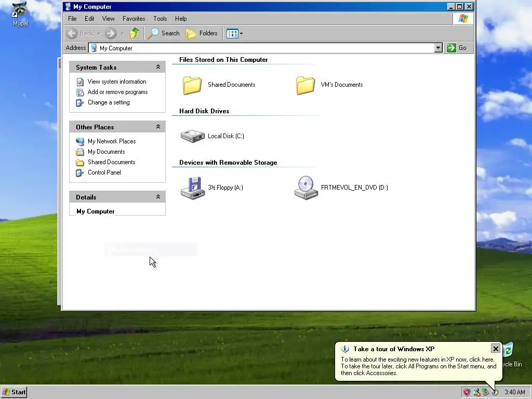This screenshot has width=532, height=399.
Task: Open the Back button history dropdown arrow
Action: pyautogui.click(x=99, y=34)
